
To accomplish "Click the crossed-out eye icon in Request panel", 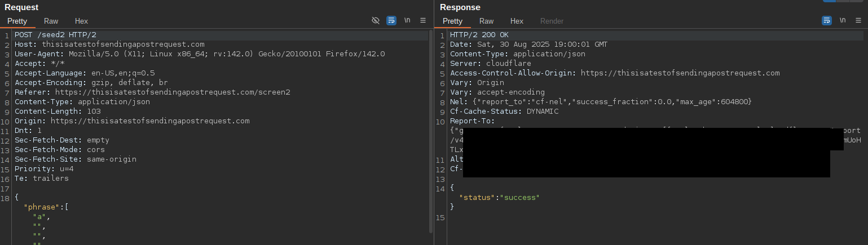I will tap(376, 21).
